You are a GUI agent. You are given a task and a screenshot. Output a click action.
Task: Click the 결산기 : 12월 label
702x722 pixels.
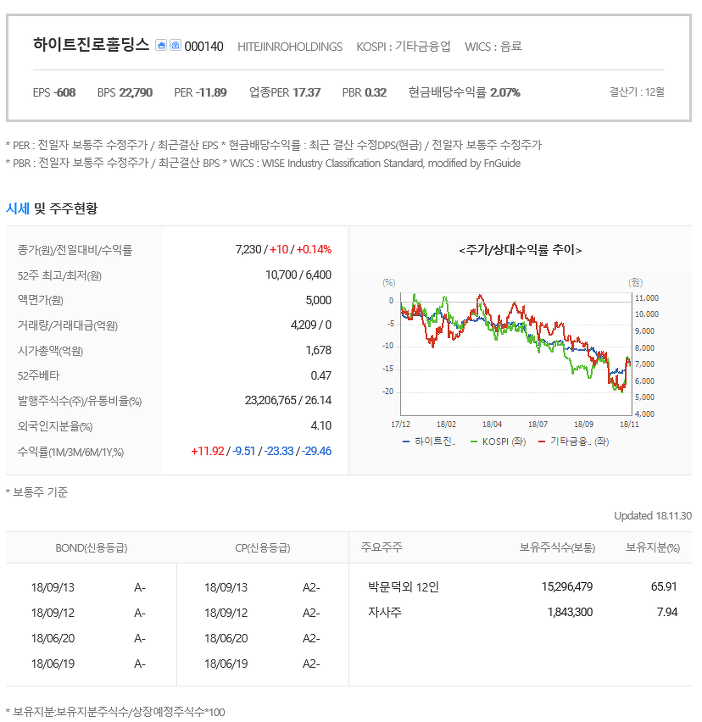[637, 92]
